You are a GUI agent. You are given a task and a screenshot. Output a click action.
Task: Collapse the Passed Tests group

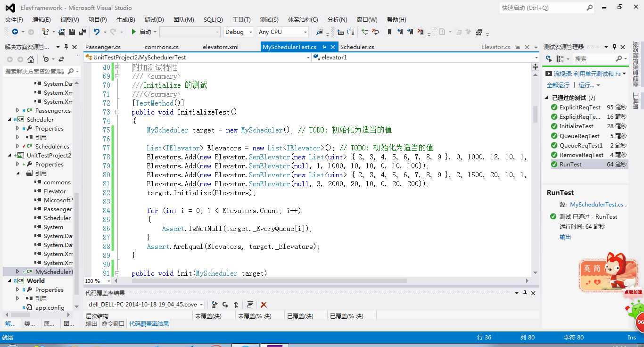[547, 98]
